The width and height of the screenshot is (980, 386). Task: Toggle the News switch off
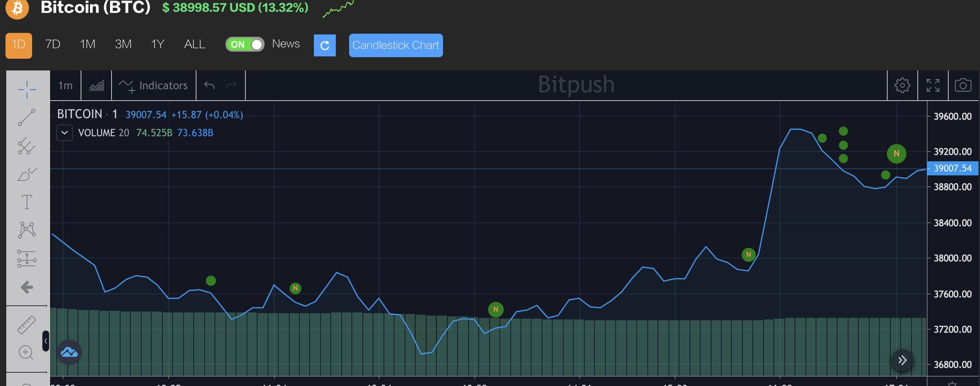[245, 44]
